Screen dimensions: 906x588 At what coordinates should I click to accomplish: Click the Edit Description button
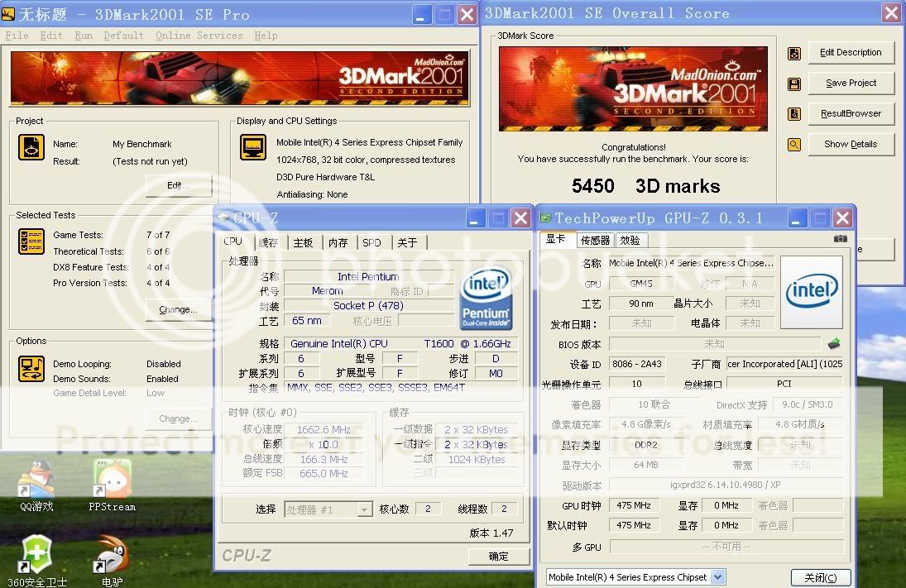point(851,53)
